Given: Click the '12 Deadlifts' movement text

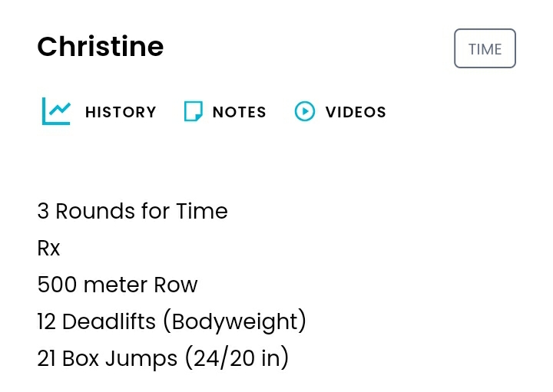Looking at the screenshot, I should pyautogui.click(x=97, y=321).
